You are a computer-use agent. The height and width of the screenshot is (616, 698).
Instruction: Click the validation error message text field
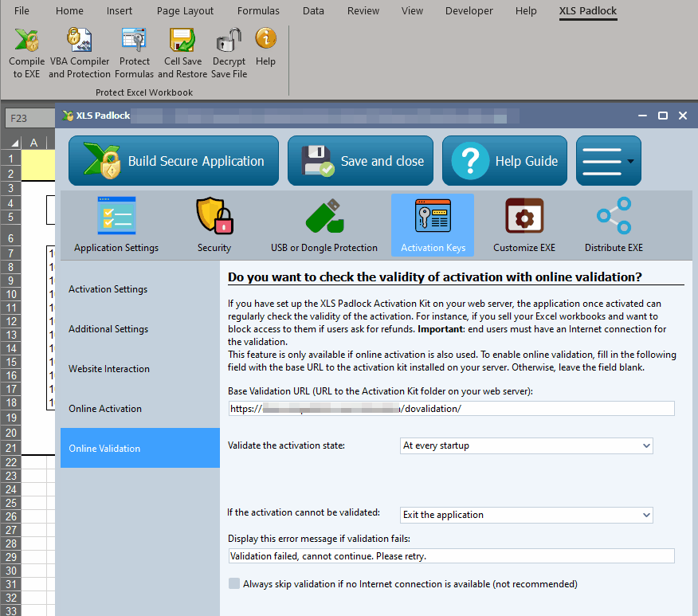coord(451,556)
